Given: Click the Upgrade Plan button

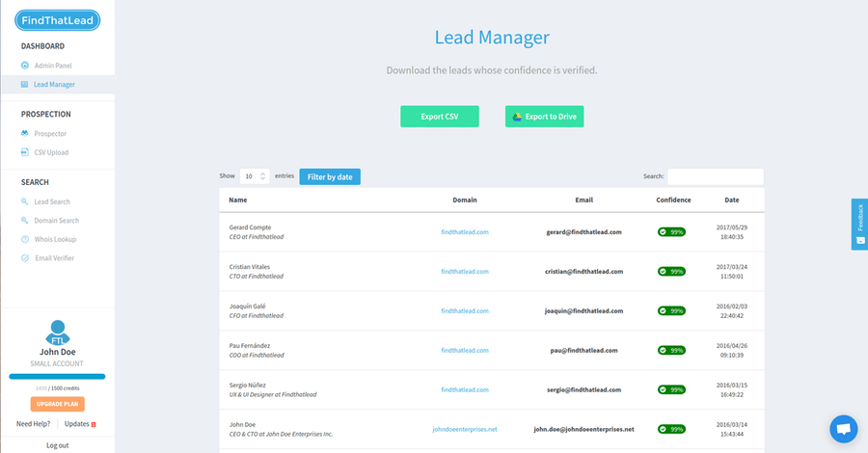Looking at the screenshot, I should [58, 404].
